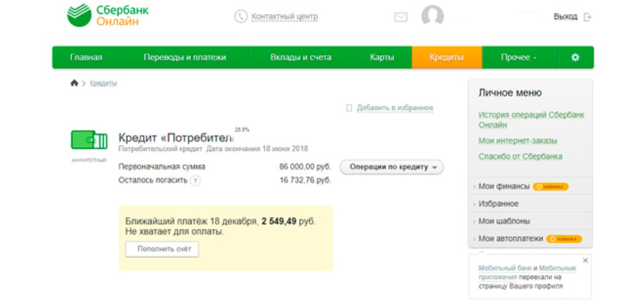Open Вклады и счета tab
The width and height of the screenshot is (644, 302).
[301, 57]
